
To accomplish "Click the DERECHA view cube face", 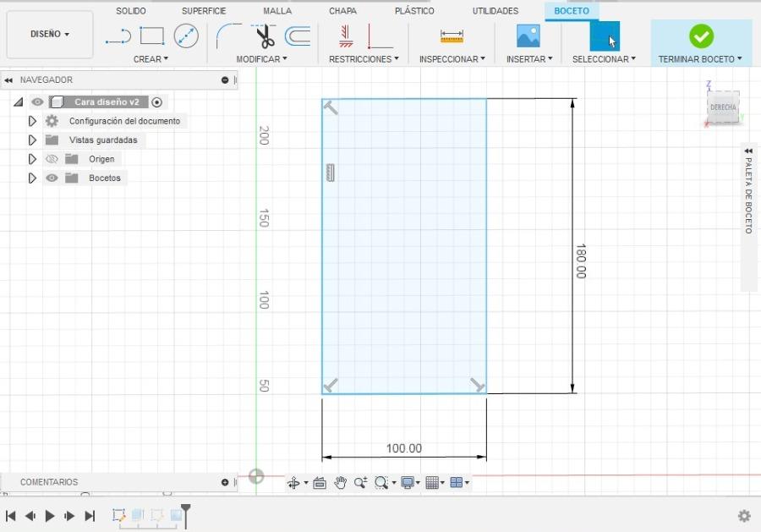I will [x=723, y=107].
